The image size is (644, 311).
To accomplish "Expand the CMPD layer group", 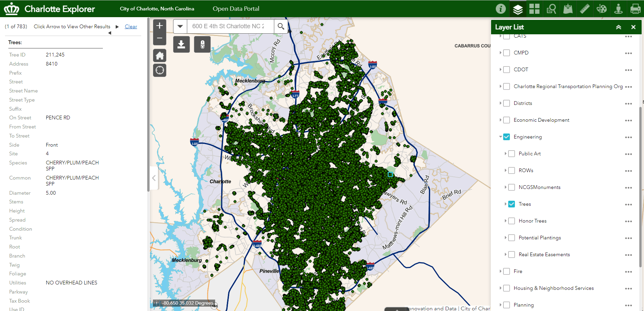I will pos(500,53).
